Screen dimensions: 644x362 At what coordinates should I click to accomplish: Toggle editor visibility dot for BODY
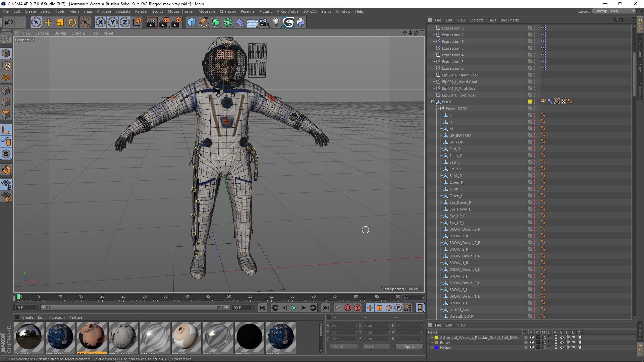[534, 101]
